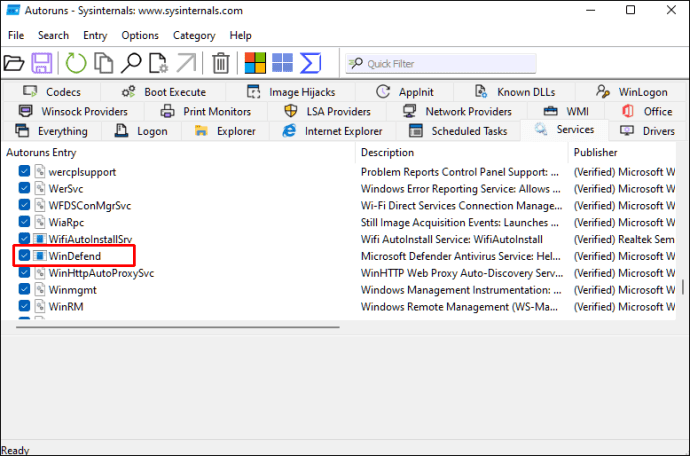Open the Options menu

(x=140, y=35)
